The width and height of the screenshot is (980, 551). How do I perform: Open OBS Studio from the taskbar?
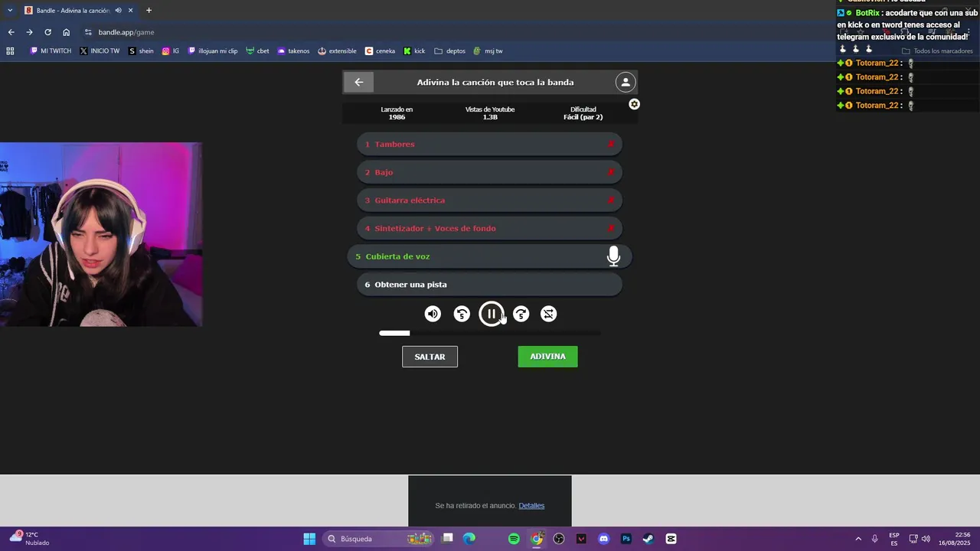click(x=559, y=539)
